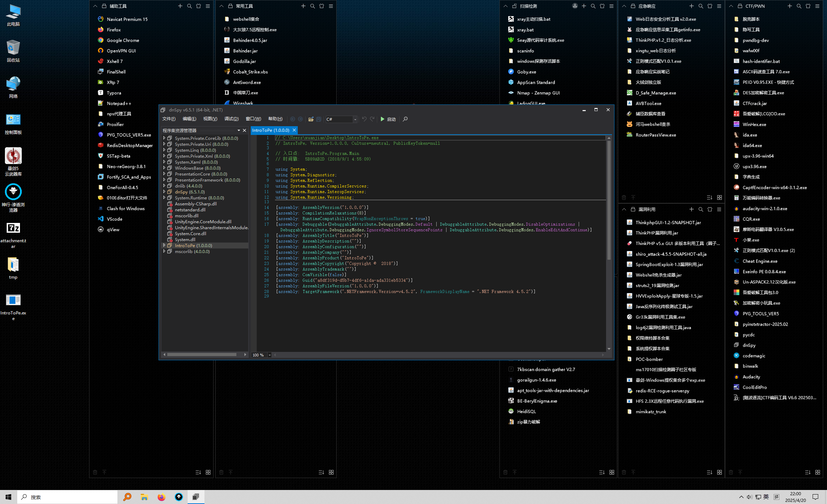
Task: Expand WindowsBase (8.0.0.0) node
Action: tap(164, 168)
